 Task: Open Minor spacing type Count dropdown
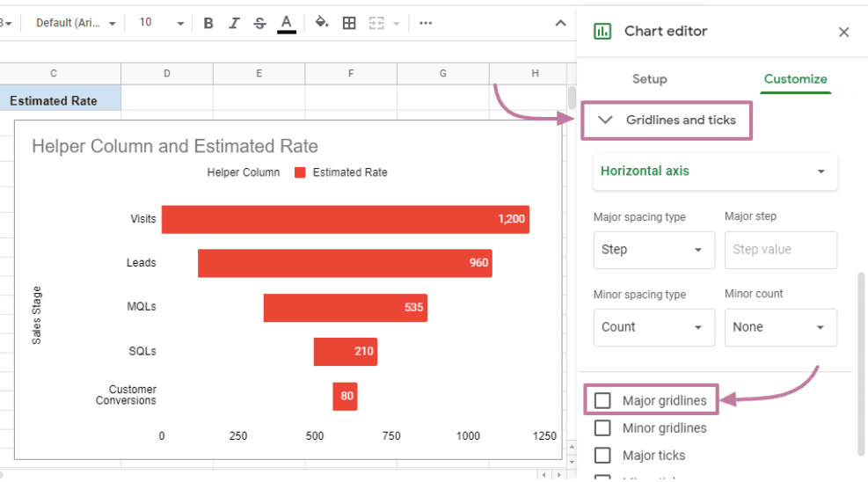[653, 327]
